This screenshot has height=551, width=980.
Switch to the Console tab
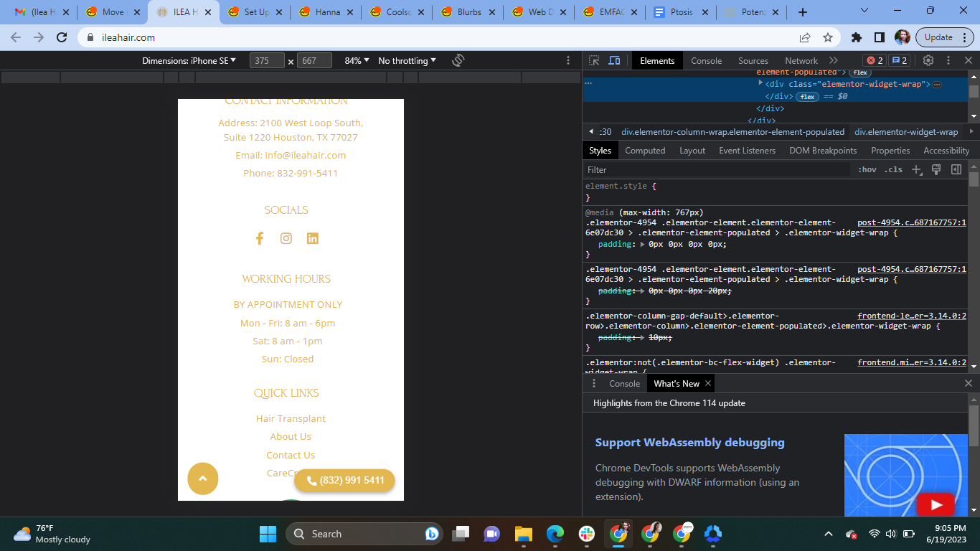(706, 61)
